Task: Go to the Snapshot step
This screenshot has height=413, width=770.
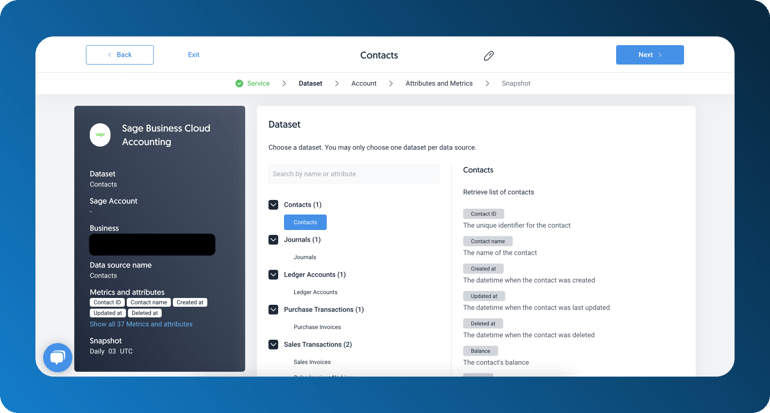Action: tap(516, 83)
